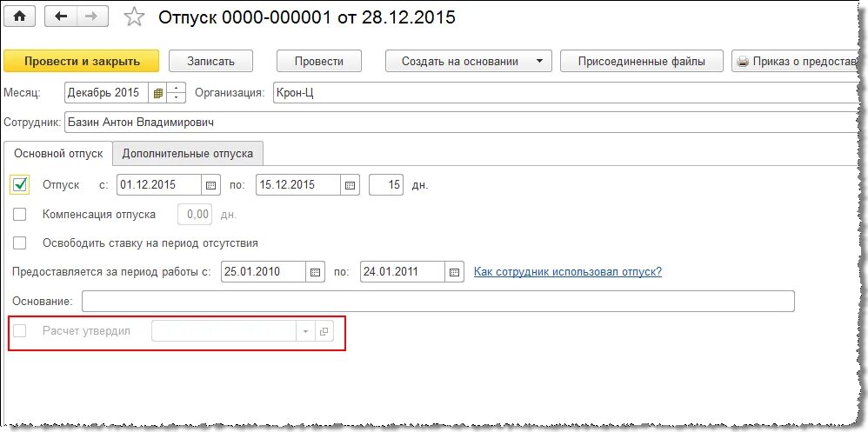Open calendar for vacation start date 01.12.2015
The image size is (868, 432).
210,185
